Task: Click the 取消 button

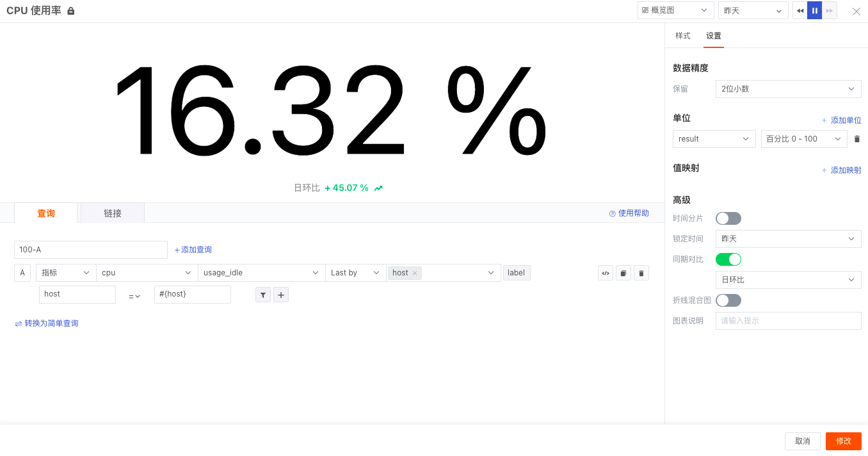Action: tap(803, 441)
